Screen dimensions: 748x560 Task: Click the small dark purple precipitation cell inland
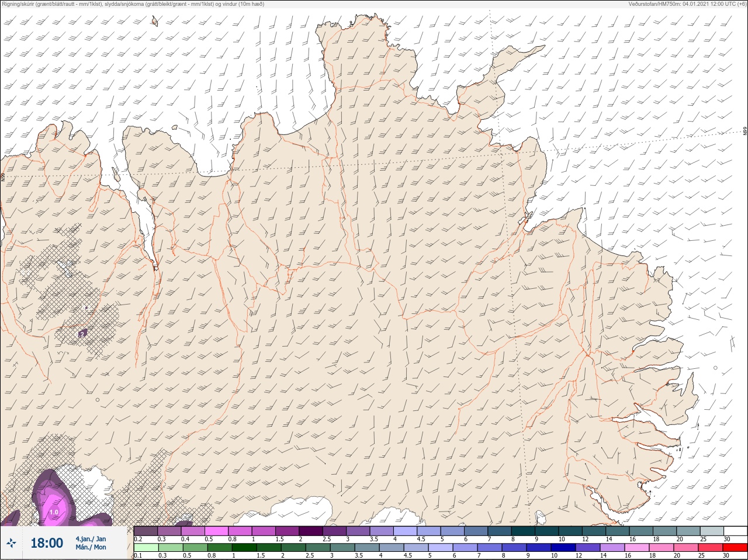(82, 333)
